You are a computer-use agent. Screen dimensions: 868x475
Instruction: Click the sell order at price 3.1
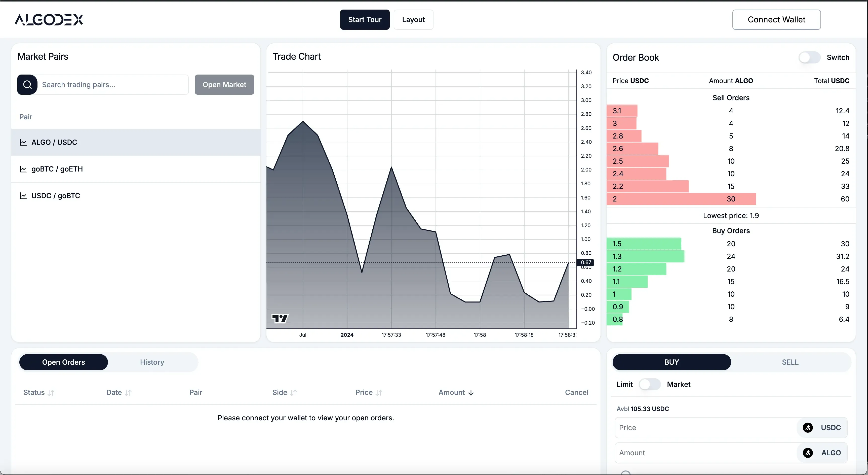pos(731,111)
